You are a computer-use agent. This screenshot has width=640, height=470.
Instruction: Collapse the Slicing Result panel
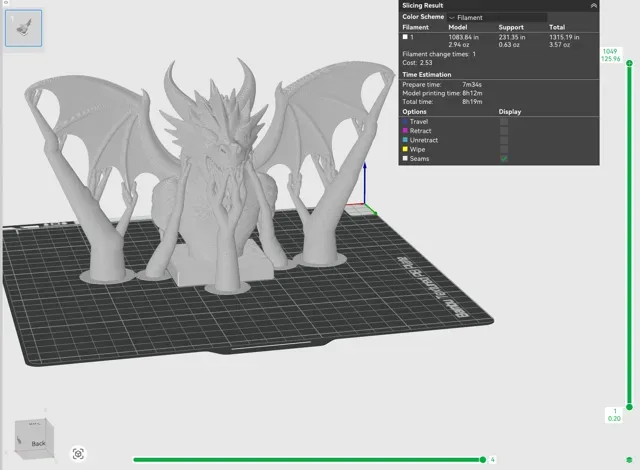pos(593,6)
